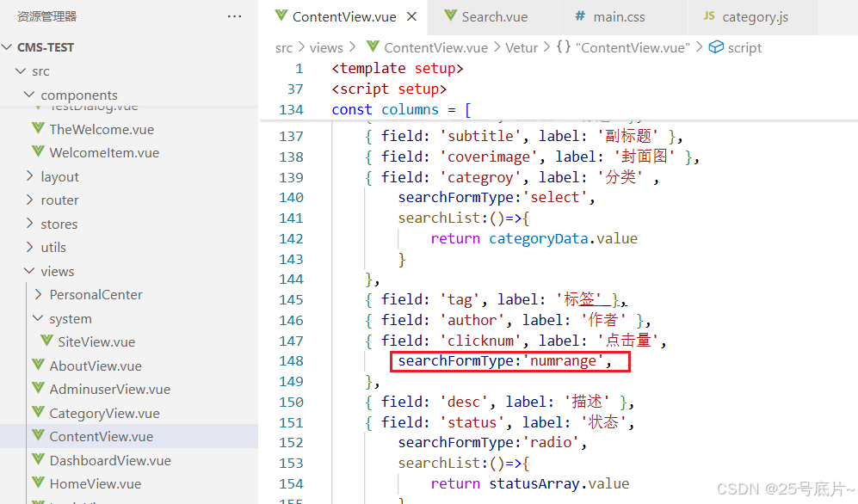This screenshot has height=504, width=858.
Task: Open DashboardView.vue file
Action: click(x=110, y=461)
